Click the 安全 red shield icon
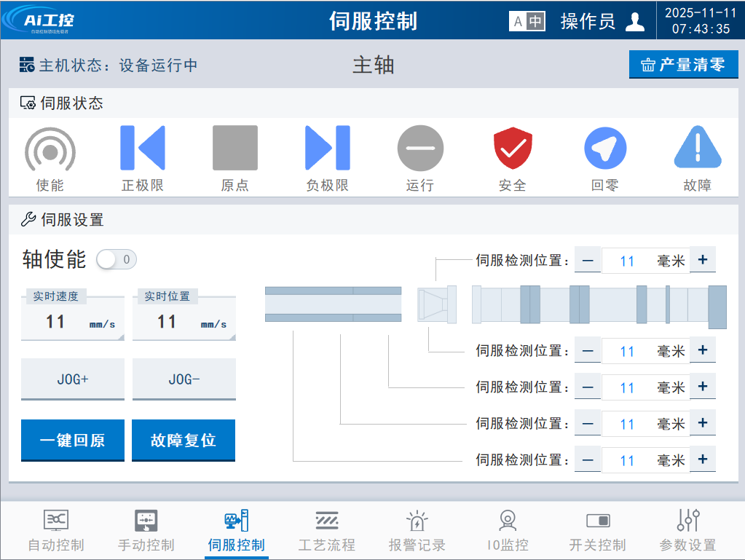 513,148
